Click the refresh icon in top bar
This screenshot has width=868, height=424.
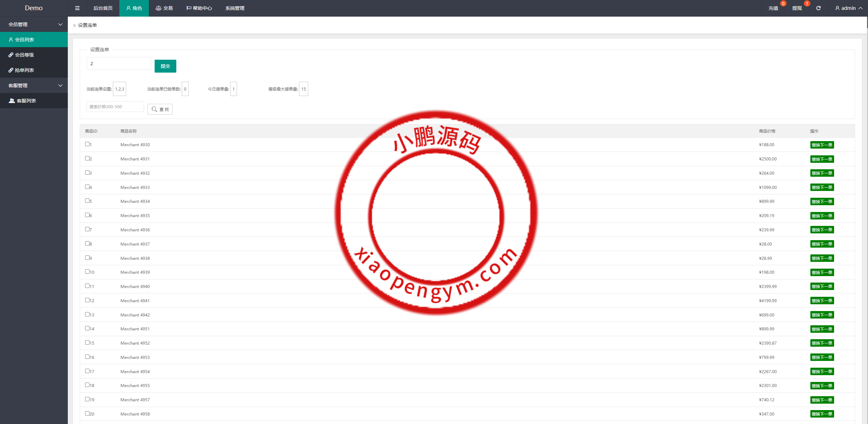pos(818,8)
